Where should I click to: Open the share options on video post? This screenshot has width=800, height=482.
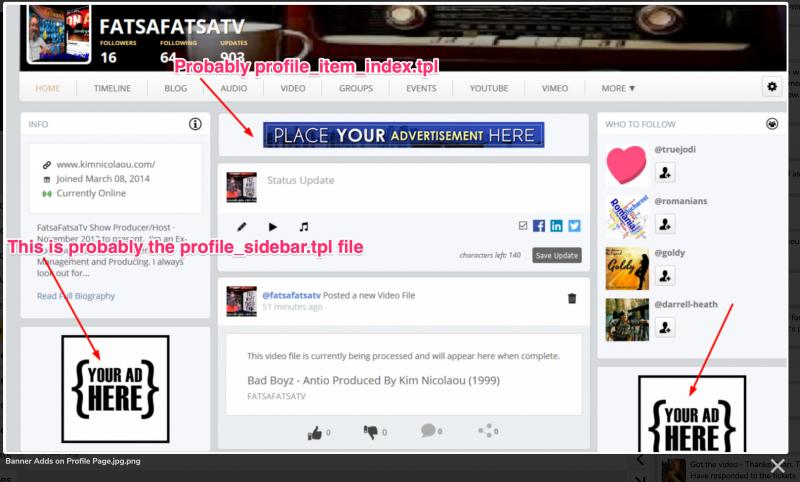pos(487,431)
